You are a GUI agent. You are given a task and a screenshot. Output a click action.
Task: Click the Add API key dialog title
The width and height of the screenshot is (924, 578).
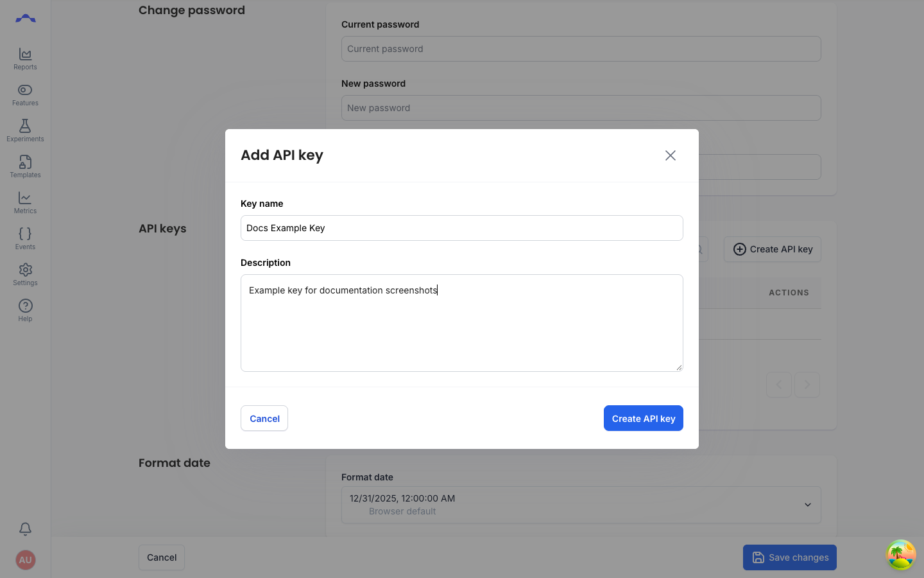point(282,155)
